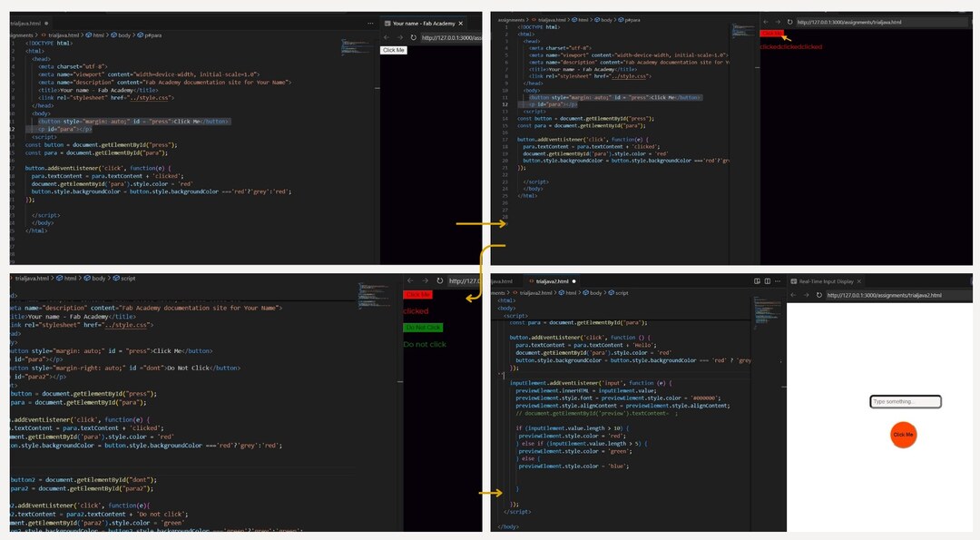Click the split editor icon beside the trialjava2.html tab
Screen dimensions: 980x540
(x=768, y=281)
